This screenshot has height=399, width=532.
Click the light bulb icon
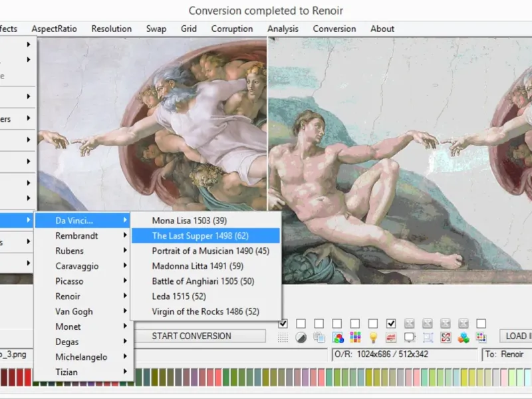[373, 337]
